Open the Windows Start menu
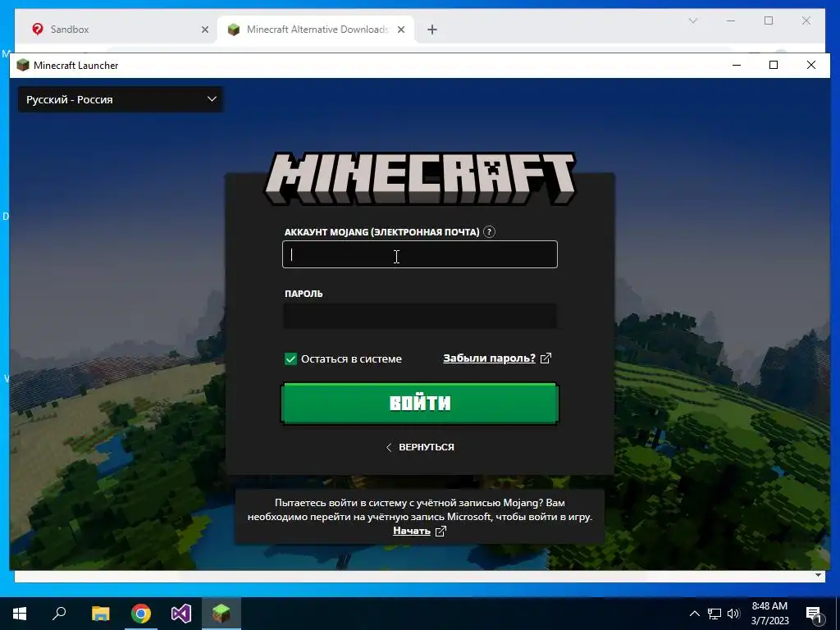Image resolution: width=840 pixels, height=630 pixels. [x=20, y=614]
